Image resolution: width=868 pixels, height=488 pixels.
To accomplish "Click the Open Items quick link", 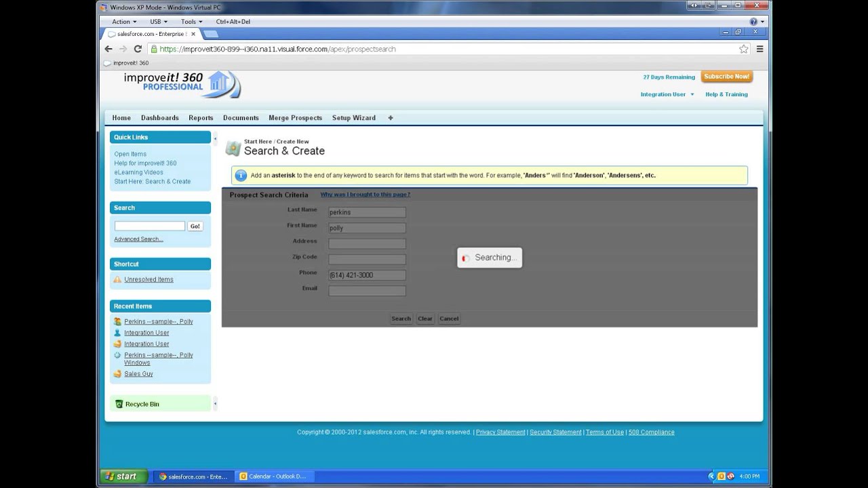I will [x=130, y=154].
